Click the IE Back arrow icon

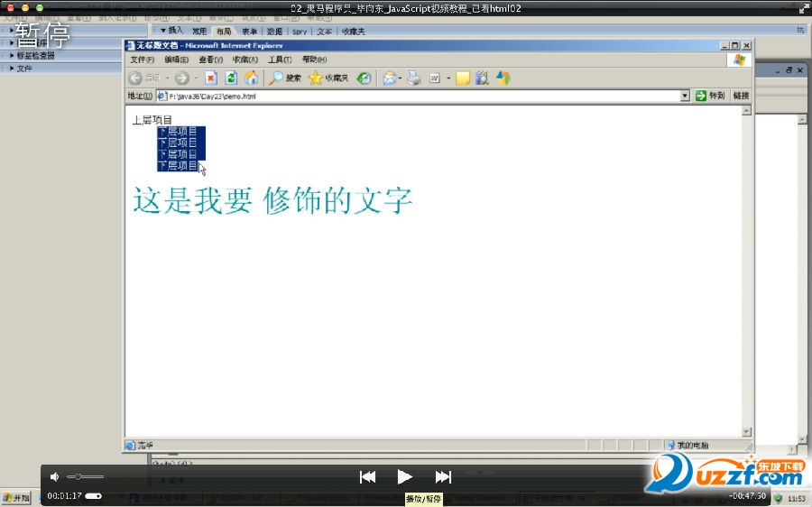click(x=135, y=78)
